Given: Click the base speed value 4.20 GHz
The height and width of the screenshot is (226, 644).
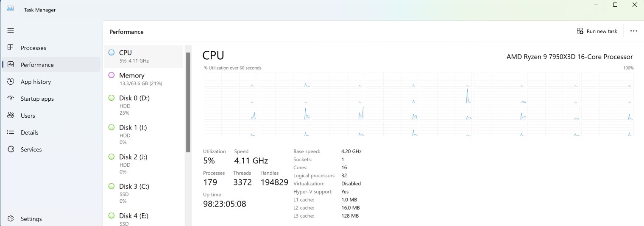Looking at the screenshot, I should click(351, 151).
